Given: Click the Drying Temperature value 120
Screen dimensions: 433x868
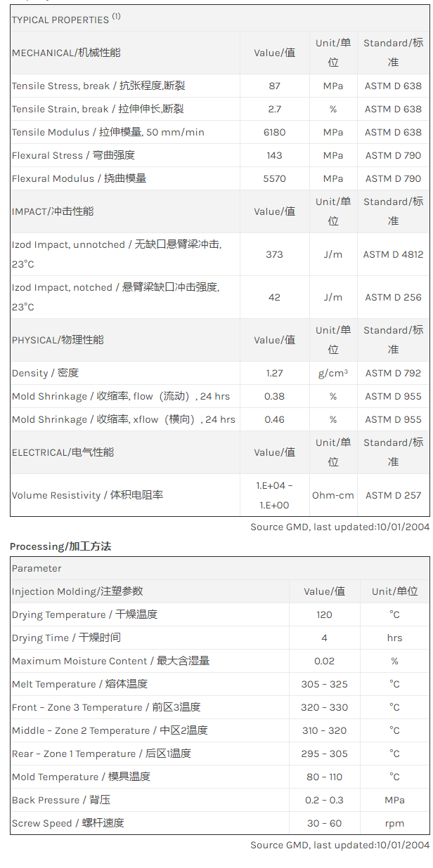Looking at the screenshot, I should [324, 614].
